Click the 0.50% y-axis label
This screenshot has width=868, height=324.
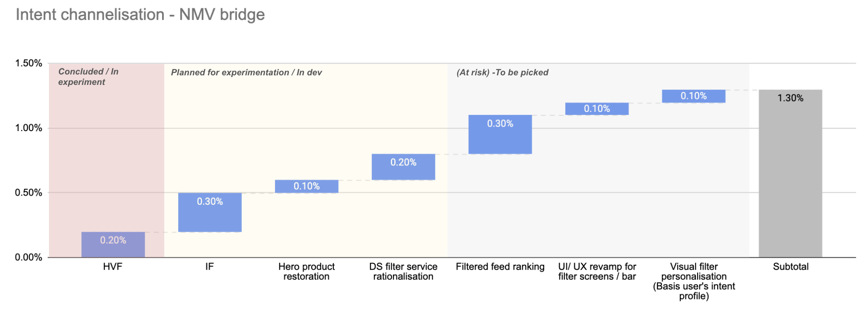[x=29, y=192]
